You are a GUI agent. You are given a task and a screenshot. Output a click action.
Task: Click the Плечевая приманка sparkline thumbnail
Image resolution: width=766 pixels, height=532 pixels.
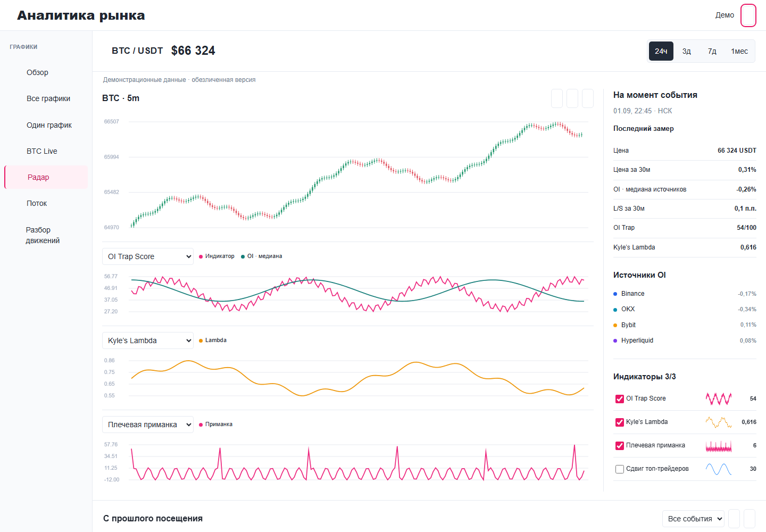tap(719, 445)
